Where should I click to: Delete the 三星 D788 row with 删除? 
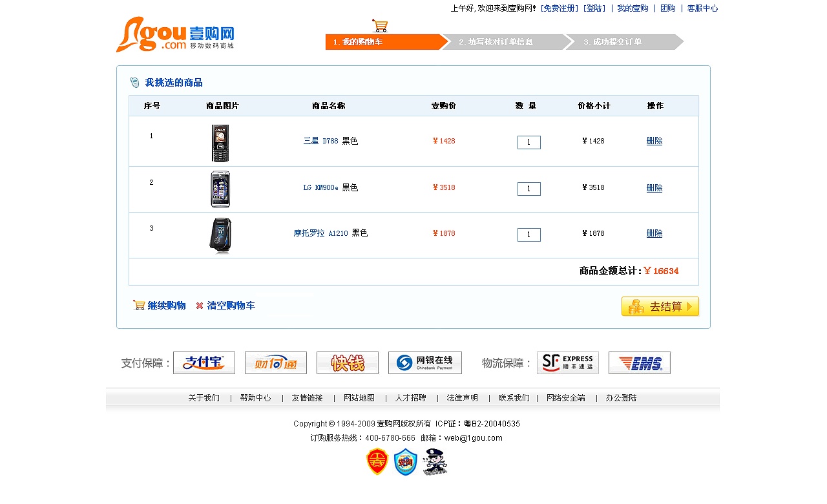(654, 141)
